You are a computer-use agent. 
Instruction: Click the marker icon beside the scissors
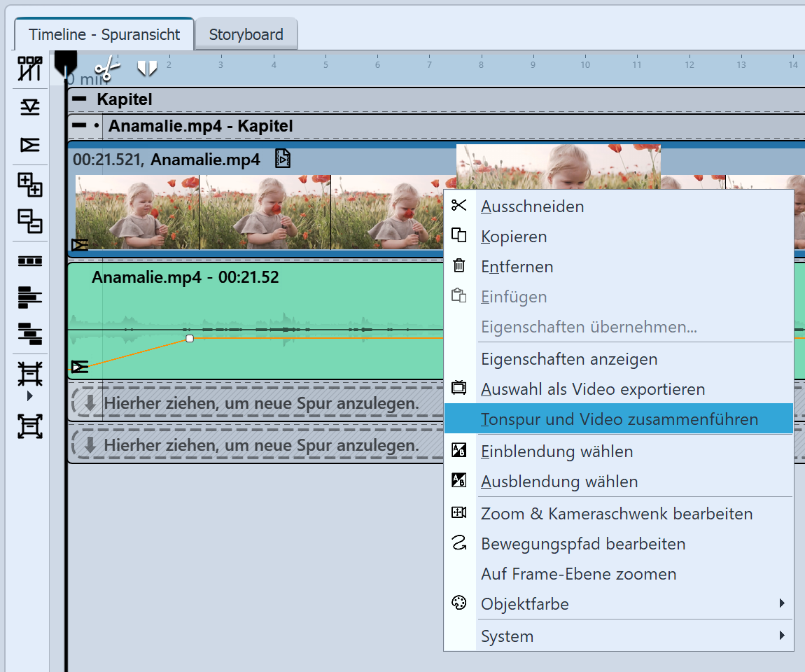click(147, 68)
